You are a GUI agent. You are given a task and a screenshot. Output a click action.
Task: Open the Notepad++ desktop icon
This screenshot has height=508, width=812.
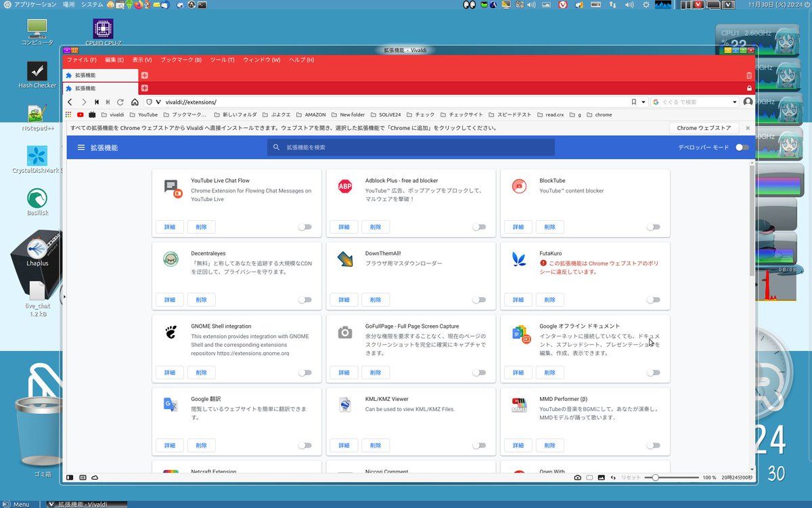pyautogui.click(x=37, y=114)
